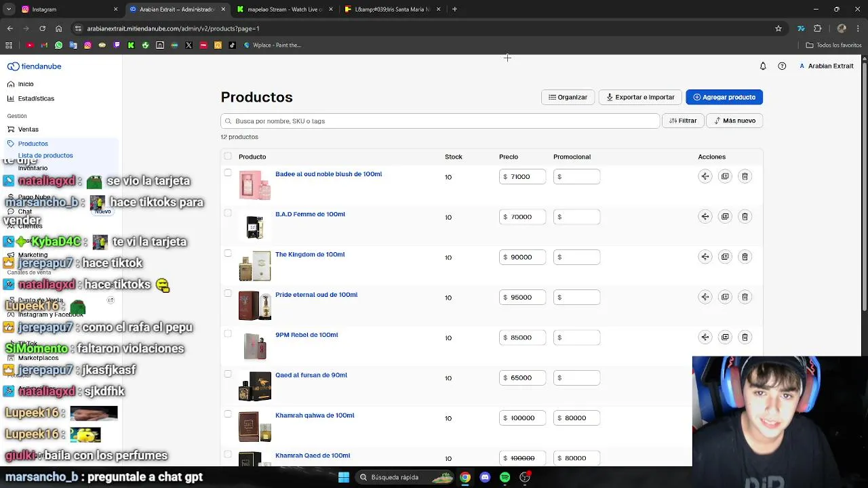868x488 pixels.
Task: Check the Badee al oud noble blush row
Action: (228, 173)
